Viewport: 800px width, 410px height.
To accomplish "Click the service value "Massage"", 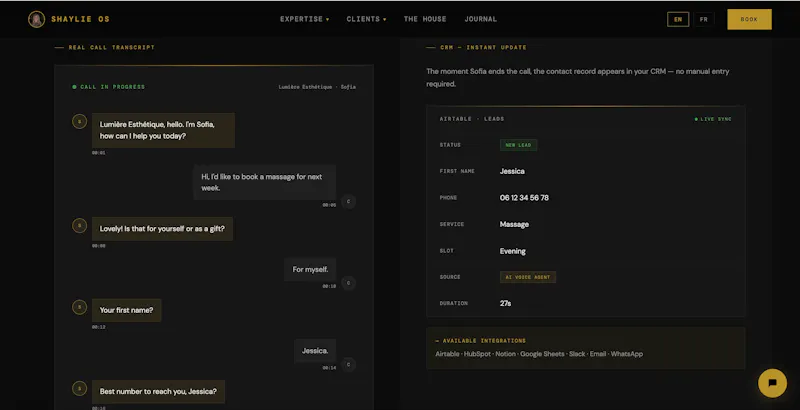I will [x=514, y=224].
